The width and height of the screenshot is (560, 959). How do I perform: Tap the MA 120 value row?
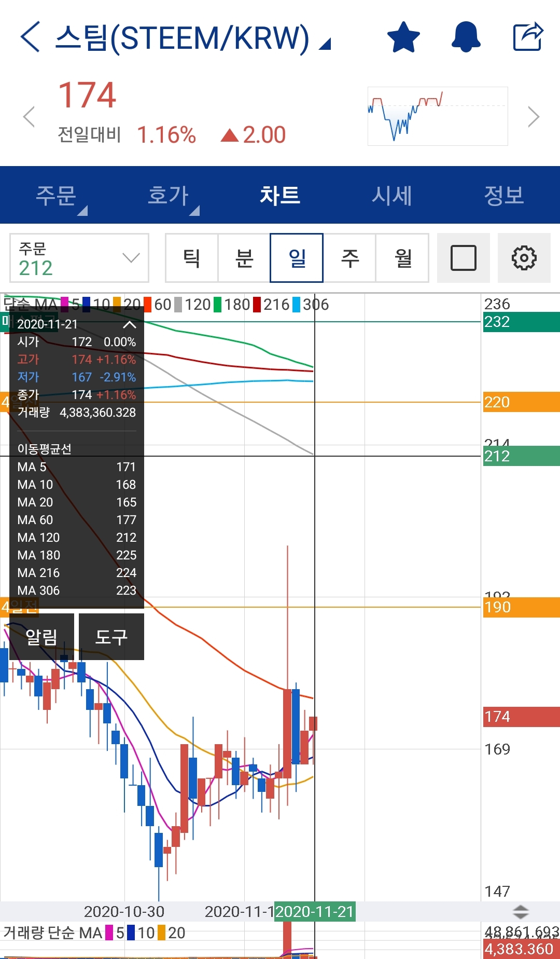click(77, 538)
